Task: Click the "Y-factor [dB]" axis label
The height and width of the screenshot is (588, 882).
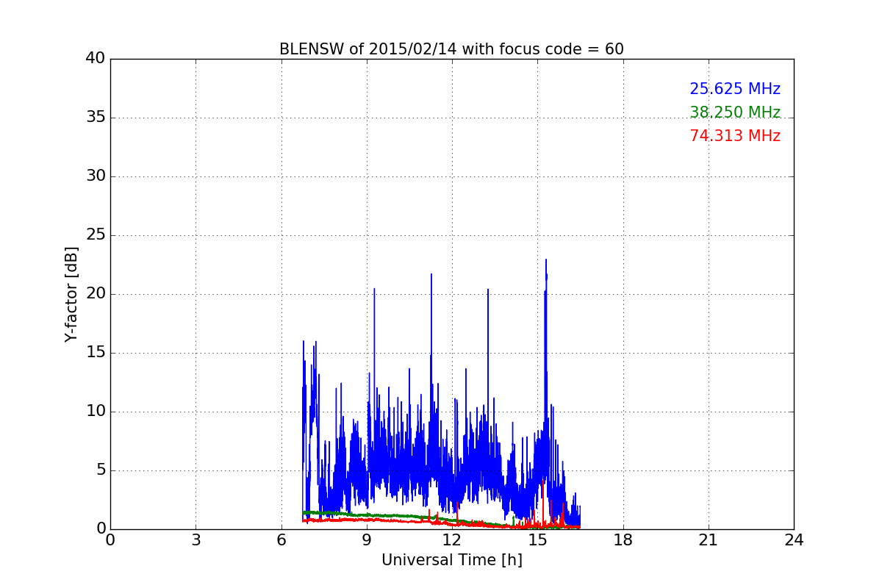Action: pyautogui.click(x=71, y=294)
